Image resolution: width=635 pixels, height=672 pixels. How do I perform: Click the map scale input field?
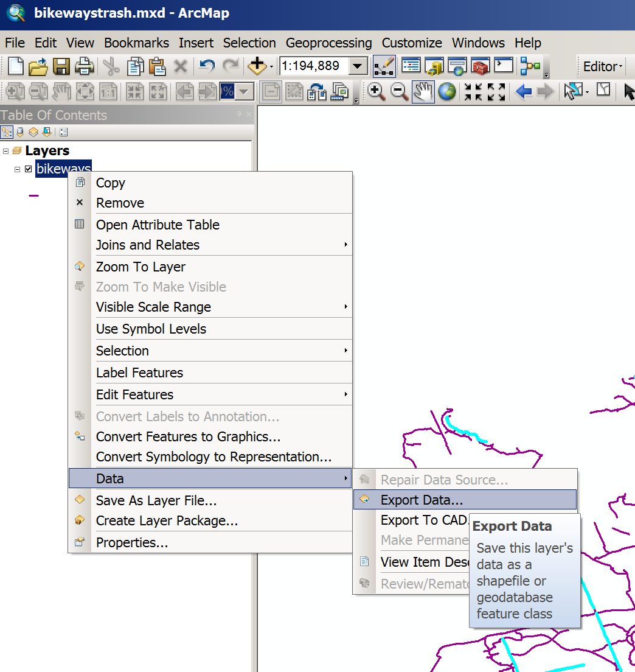point(314,66)
